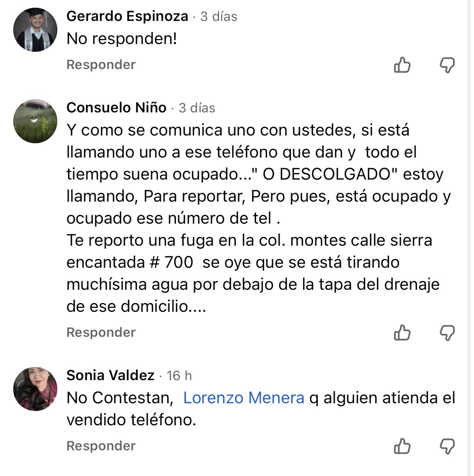Click the "16 h" timestamp on Sonia's comment

[179, 376]
